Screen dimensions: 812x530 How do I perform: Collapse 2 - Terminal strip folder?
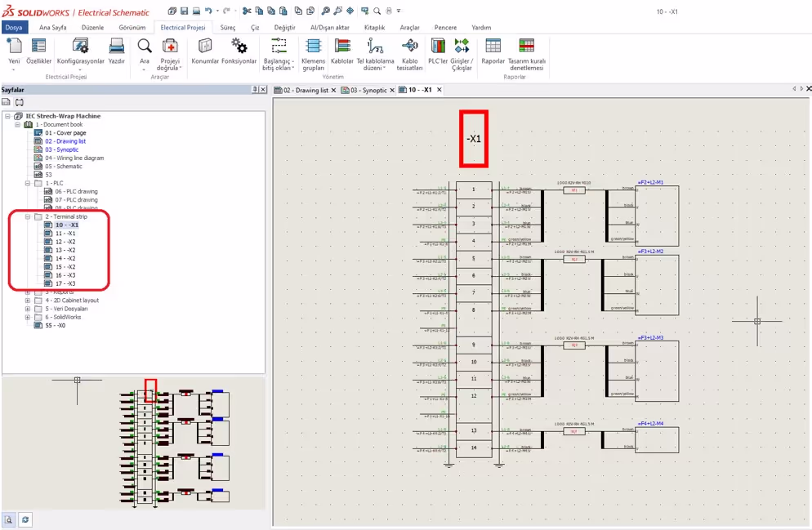pos(28,217)
